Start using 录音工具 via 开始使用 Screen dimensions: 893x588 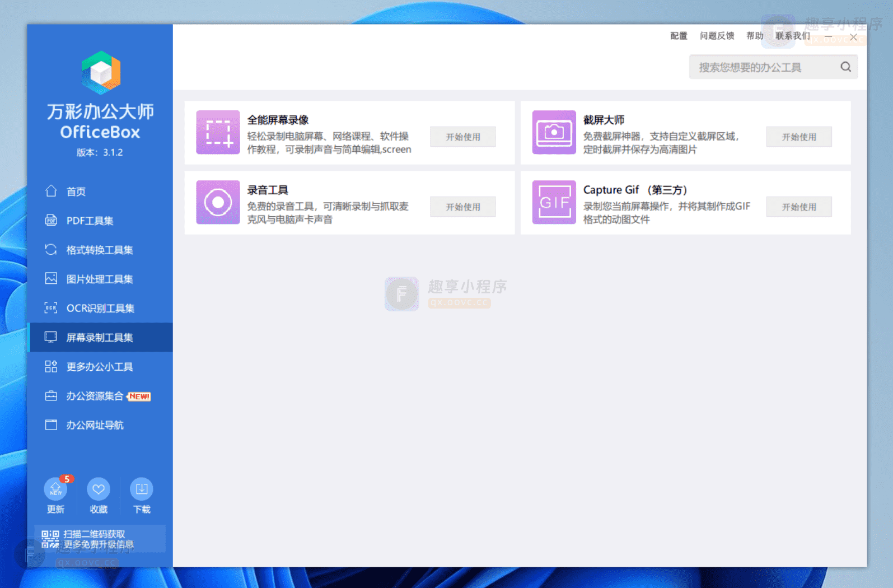463,207
